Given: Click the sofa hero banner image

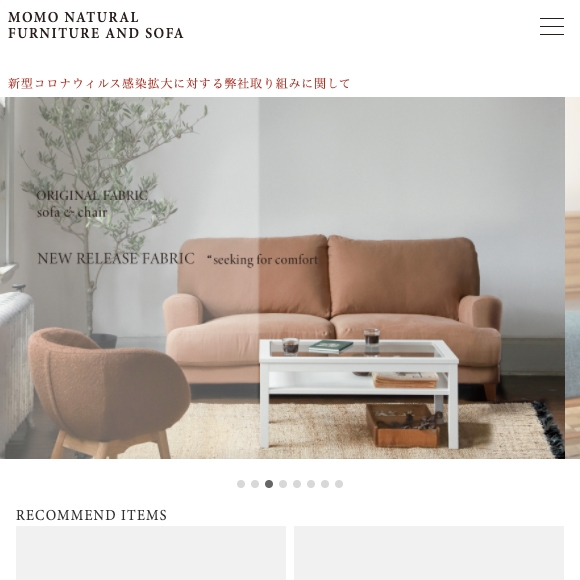Looking at the screenshot, I should 282,278.
